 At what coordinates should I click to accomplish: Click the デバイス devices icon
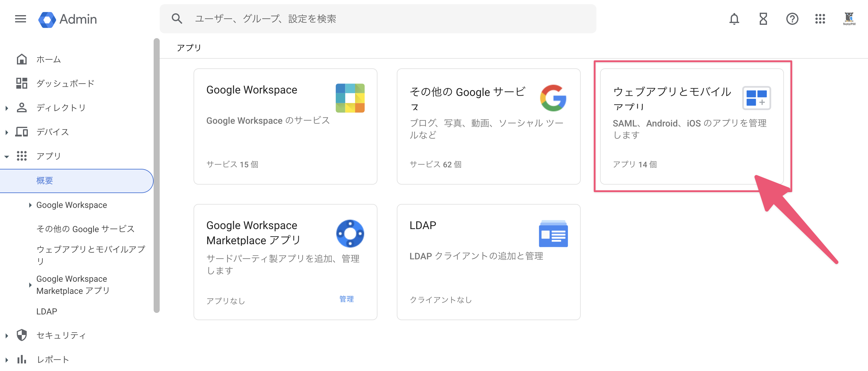coord(21,132)
